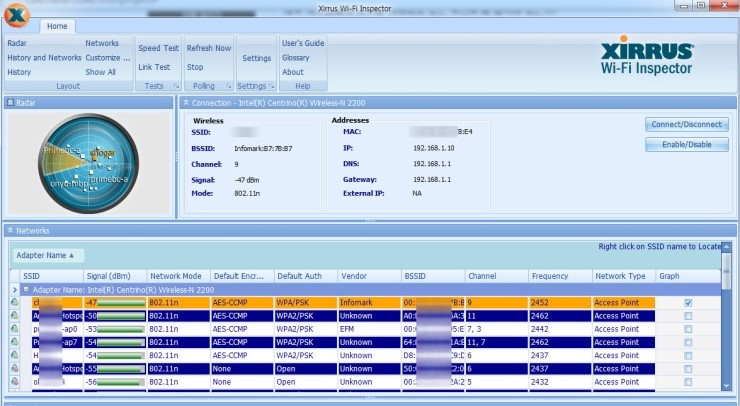Click Refresh Now
Image resolution: width=740 pixels, height=406 pixels.
click(209, 48)
